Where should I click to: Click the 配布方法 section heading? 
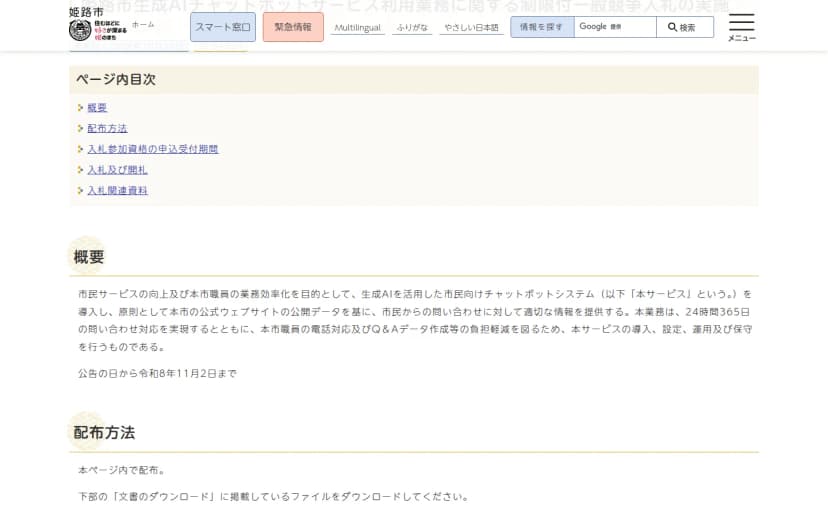104,432
